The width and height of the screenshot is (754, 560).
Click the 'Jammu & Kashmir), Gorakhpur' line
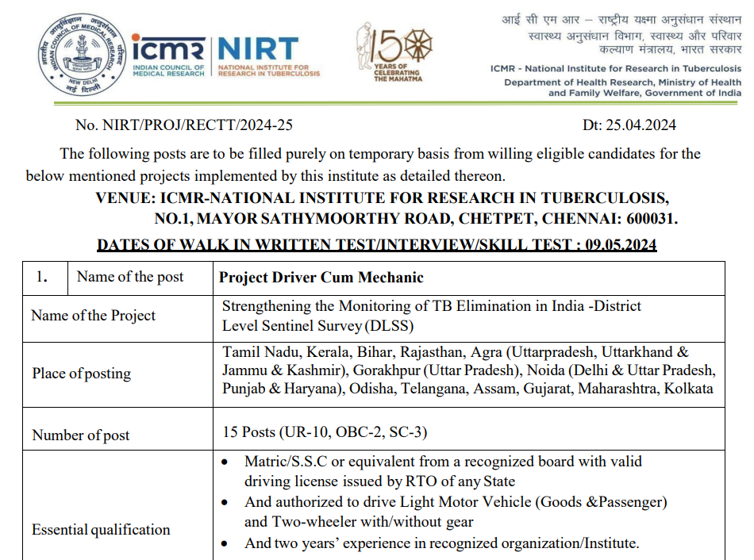pos(469,370)
